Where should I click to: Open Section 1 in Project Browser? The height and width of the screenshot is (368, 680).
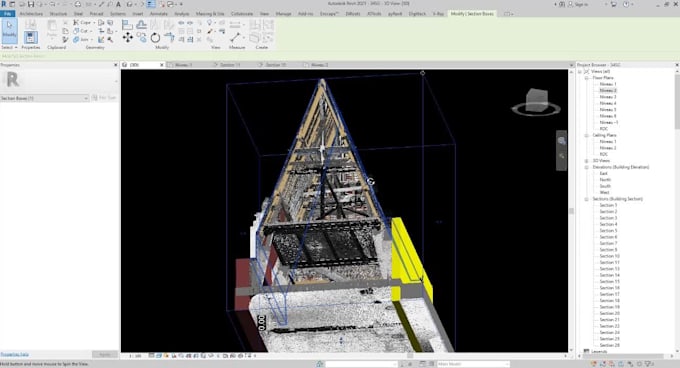pos(608,205)
